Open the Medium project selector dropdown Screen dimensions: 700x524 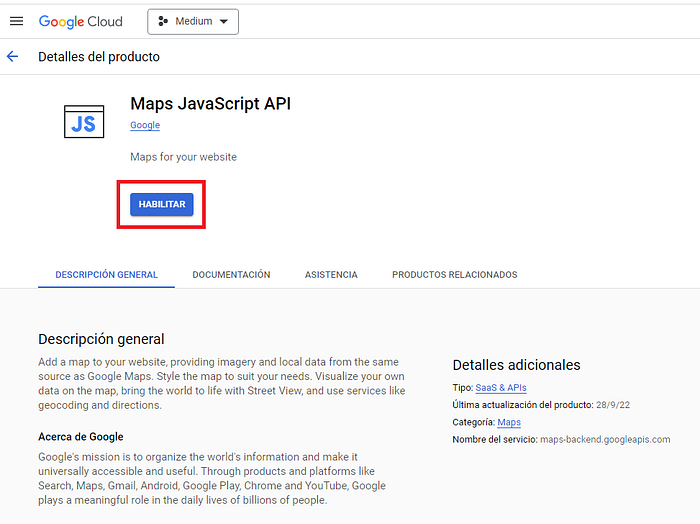[x=193, y=21]
